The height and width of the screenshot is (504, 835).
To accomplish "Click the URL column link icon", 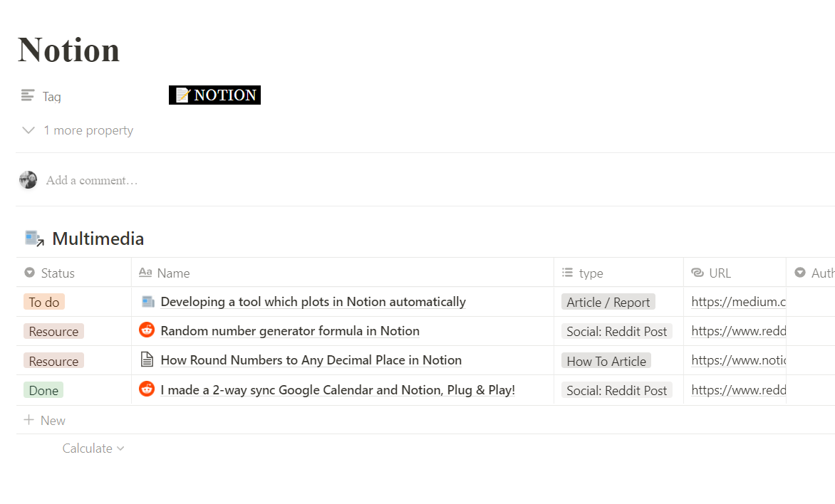I will (697, 273).
